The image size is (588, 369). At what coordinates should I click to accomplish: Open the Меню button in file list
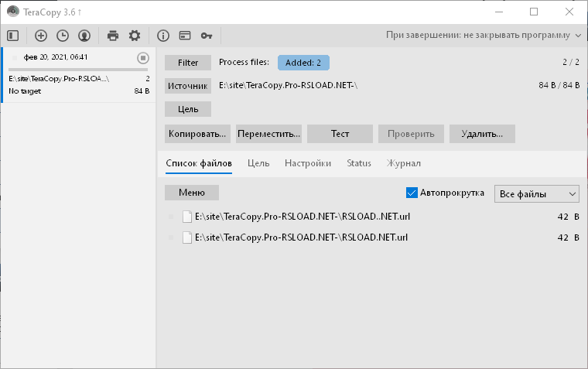tap(192, 193)
